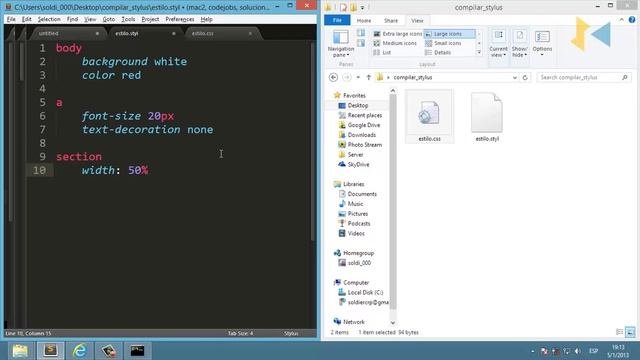
Task: Click Explorer Back navigation arrow
Action: (x=333, y=77)
